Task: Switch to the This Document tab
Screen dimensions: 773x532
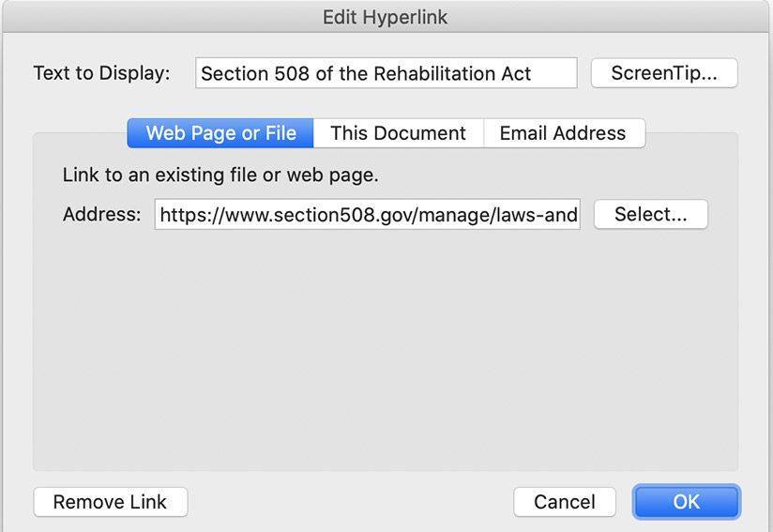Action: [x=398, y=133]
